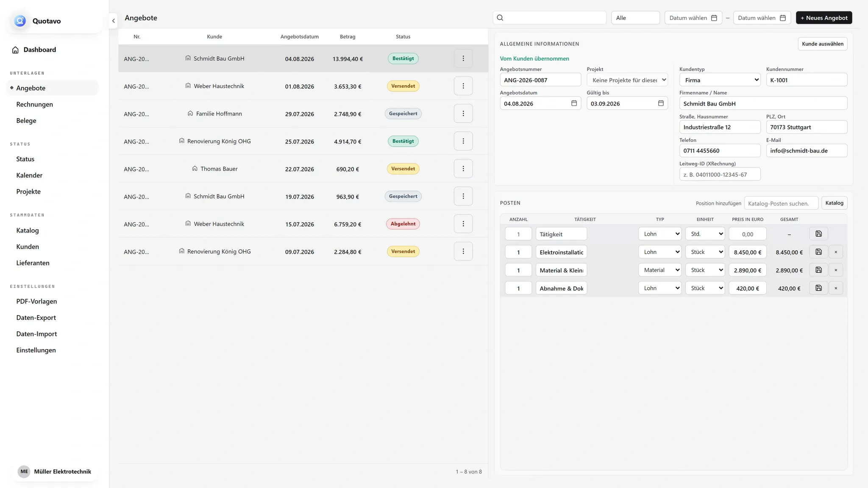The image size is (868, 488).
Task: Remove the Elektroinstallation position
Action: (836, 252)
